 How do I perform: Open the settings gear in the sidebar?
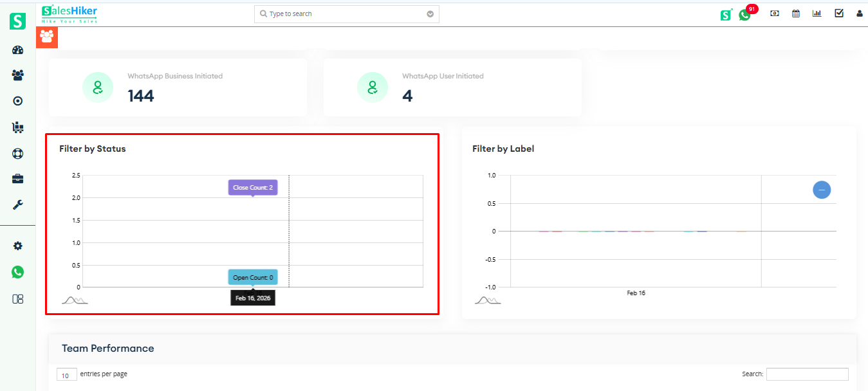pos(17,245)
